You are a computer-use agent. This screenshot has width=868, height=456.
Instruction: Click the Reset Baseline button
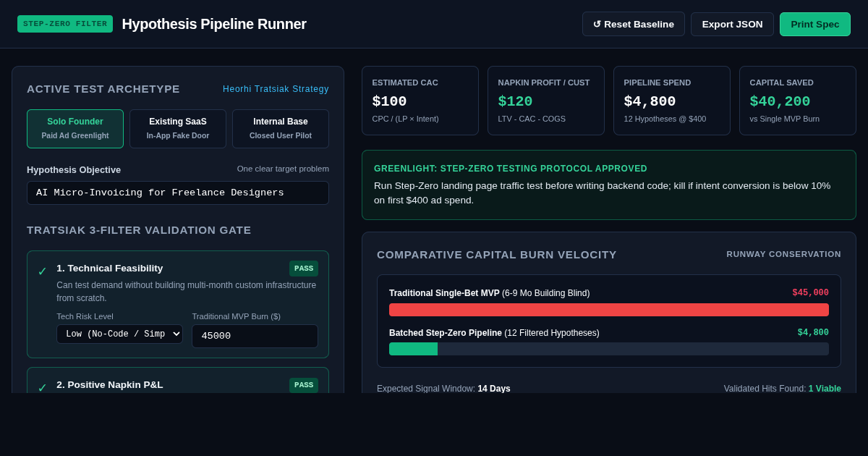634,24
